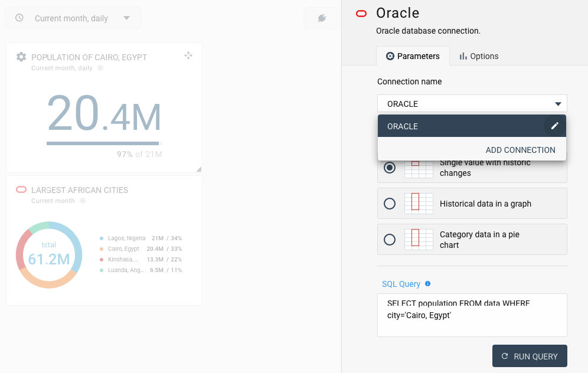Click the resize corner of Cairo widget
This screenshot has width=588, height=373.
(199, 169)
